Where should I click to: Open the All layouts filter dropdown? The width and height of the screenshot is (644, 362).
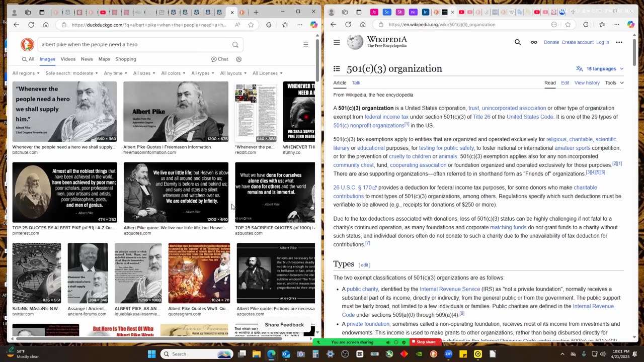click(x=233, y=73)
